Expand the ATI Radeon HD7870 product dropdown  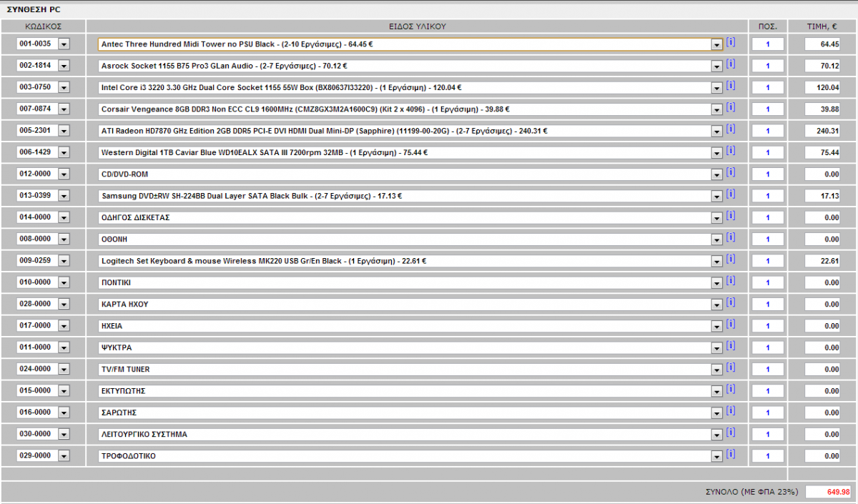pyautogui.click(x=716, y=131)
